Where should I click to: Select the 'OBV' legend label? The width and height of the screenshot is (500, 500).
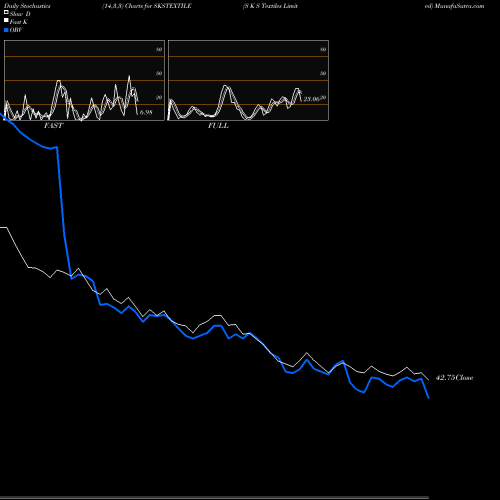tap(16, 30)
